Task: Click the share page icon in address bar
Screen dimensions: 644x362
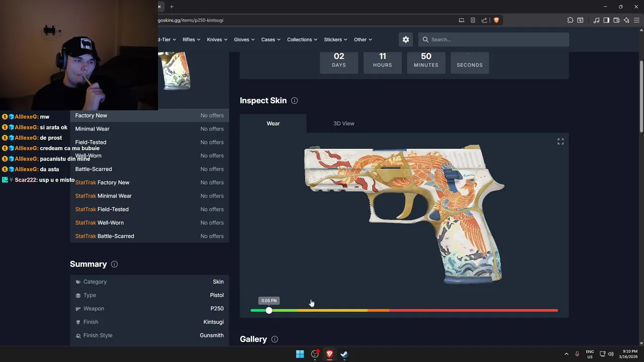Action: click(x=484, y=20)
